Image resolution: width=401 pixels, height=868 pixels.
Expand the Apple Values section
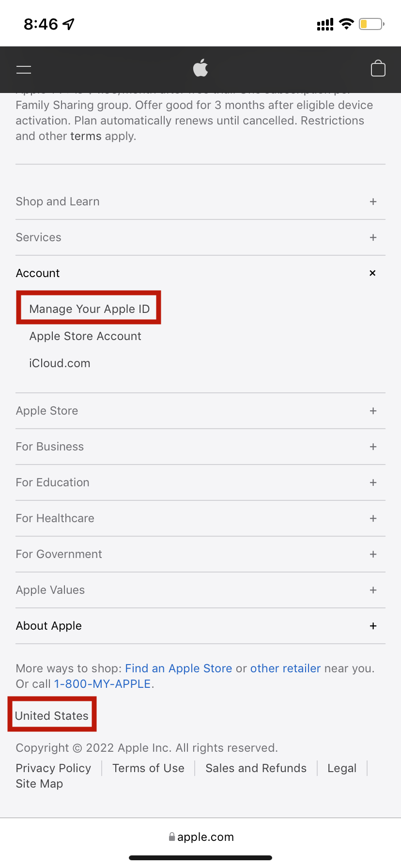tap(50, 590)
